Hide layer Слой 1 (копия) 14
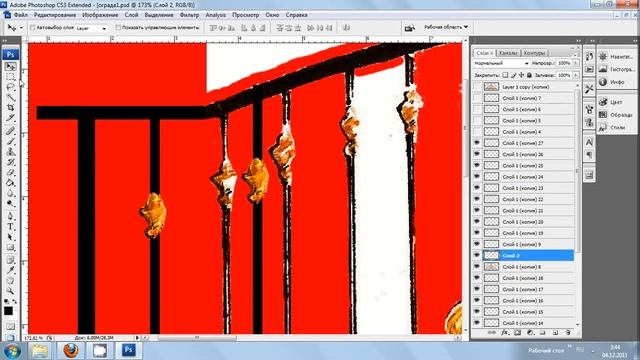Screen dimensions: 640x360 [x=477, y=322]
